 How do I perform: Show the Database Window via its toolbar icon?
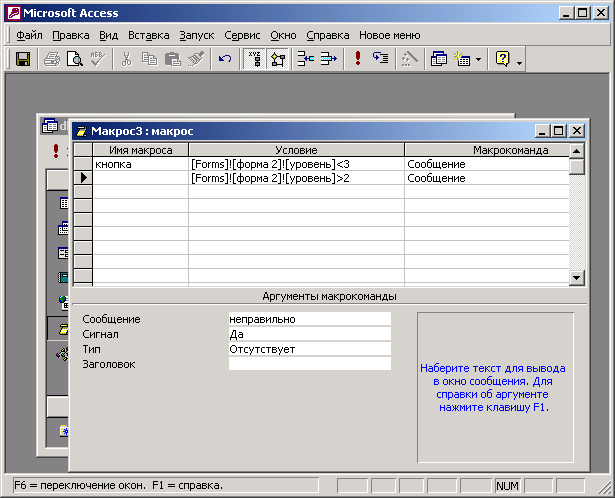(x=439, y=59)
